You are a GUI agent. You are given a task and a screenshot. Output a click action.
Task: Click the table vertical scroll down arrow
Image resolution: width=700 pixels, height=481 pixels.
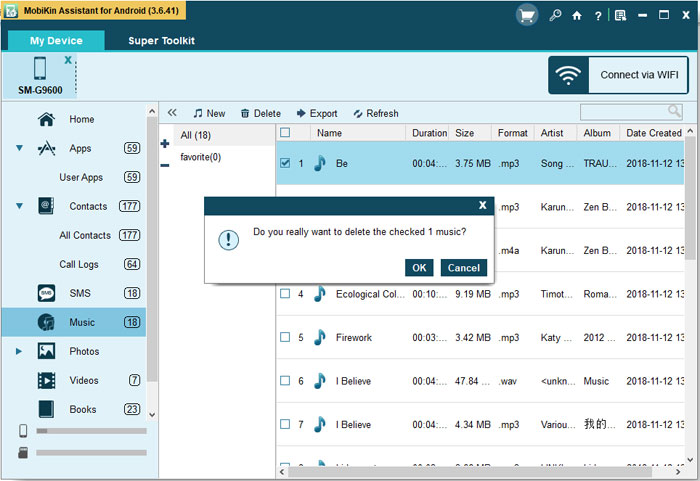point(690,459)
